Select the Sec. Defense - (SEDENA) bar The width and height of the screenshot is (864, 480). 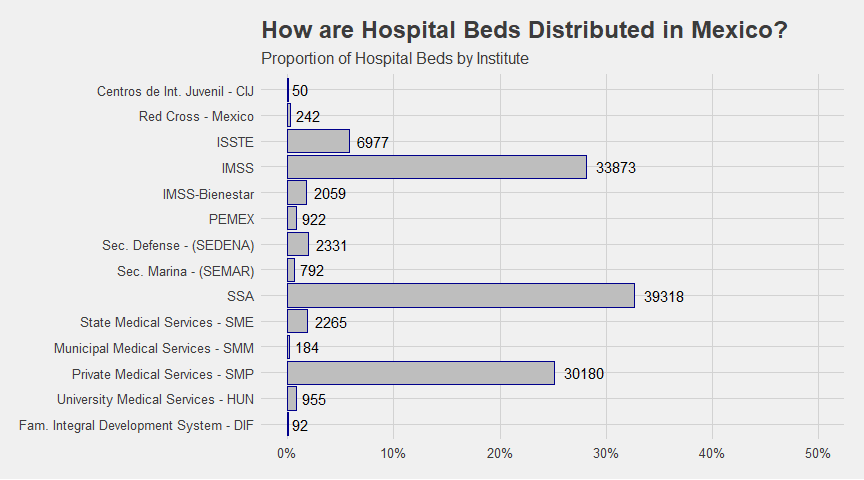(298, 244)
